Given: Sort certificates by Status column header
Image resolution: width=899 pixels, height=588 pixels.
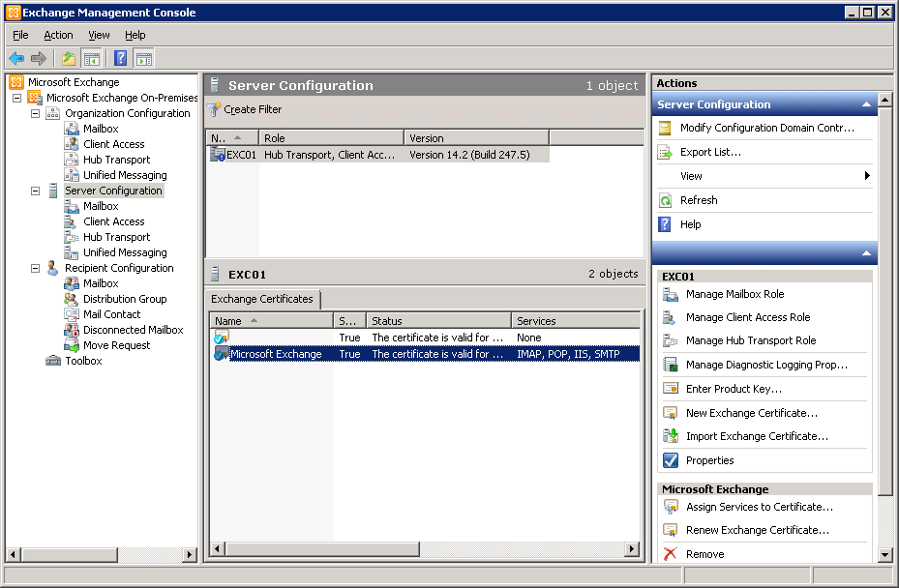Looking at the screenshot, I should click(438, 321).
